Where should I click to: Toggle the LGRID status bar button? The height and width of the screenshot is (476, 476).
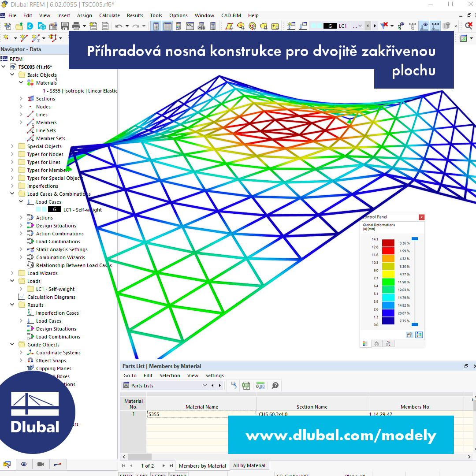(x=159, y=475)
